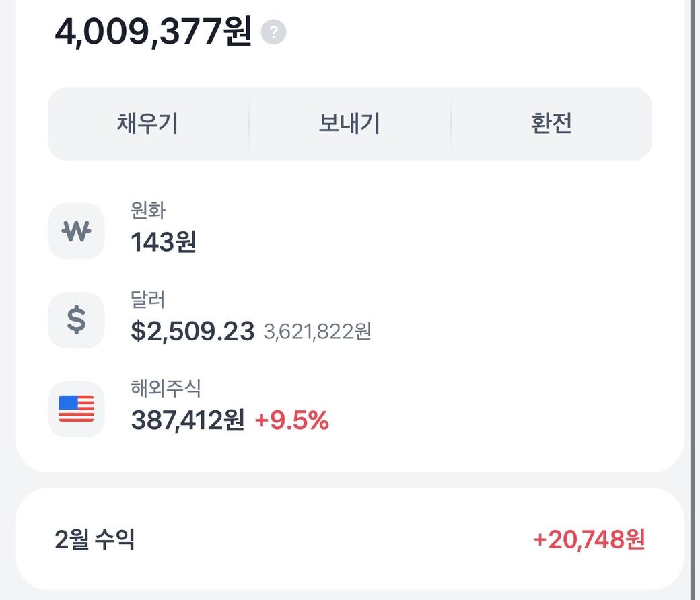Click the +9.5% return rate

[291, 420]
